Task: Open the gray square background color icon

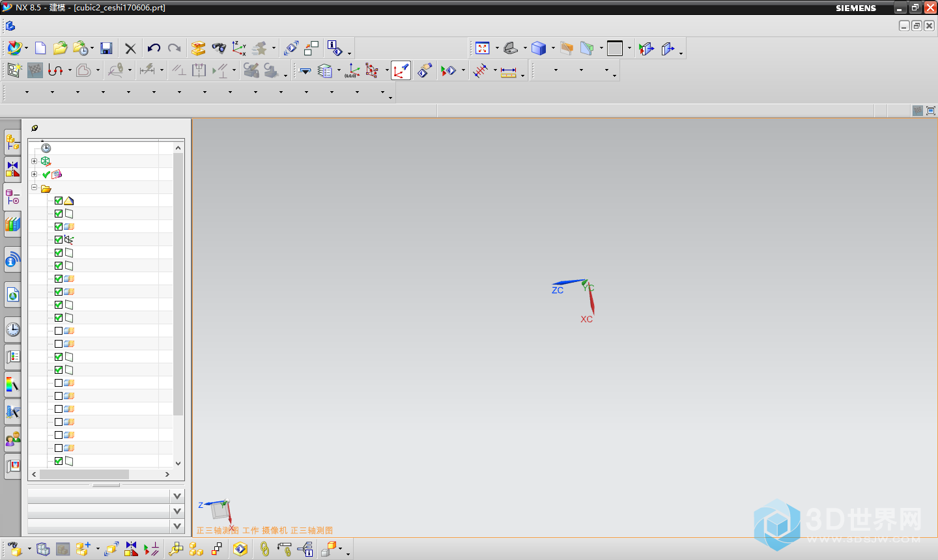Action: [615, 48]
